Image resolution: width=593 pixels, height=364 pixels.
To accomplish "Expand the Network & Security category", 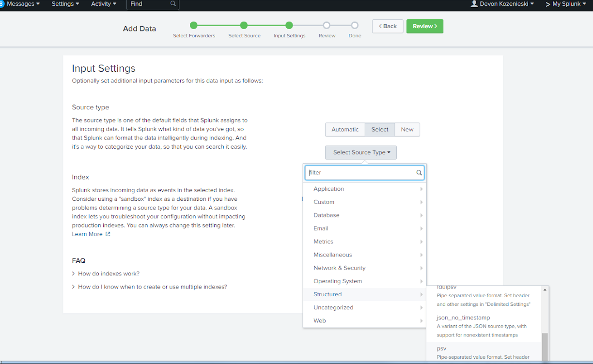I will coord(364,268).
